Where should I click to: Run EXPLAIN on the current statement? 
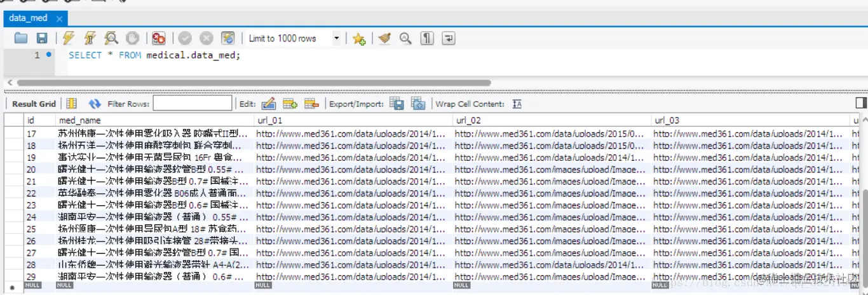[x=111, y=39]
